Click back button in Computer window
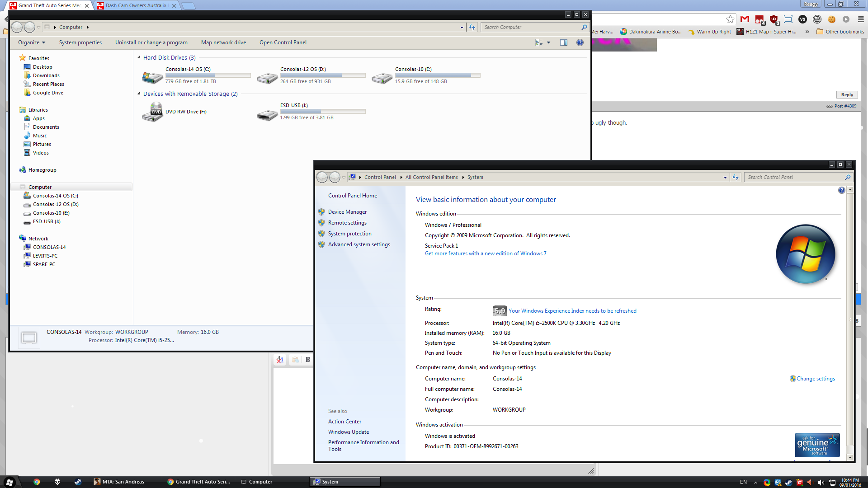 pos(17,27)
